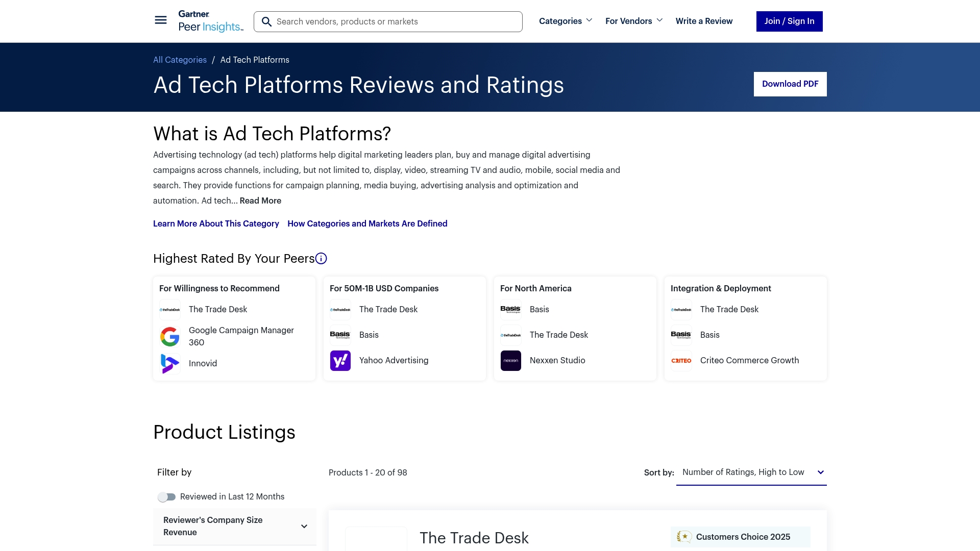Click the Join / Sign In button
Screen dimensions: 980x551
point(789,21)
